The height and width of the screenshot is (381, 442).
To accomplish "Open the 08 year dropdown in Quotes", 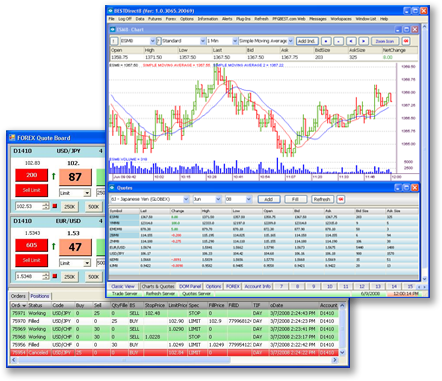I will click(249, 199).
